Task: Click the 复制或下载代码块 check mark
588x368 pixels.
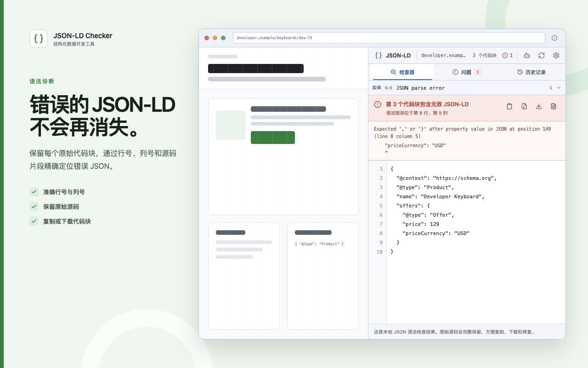Action: click(x=34, y=221)
